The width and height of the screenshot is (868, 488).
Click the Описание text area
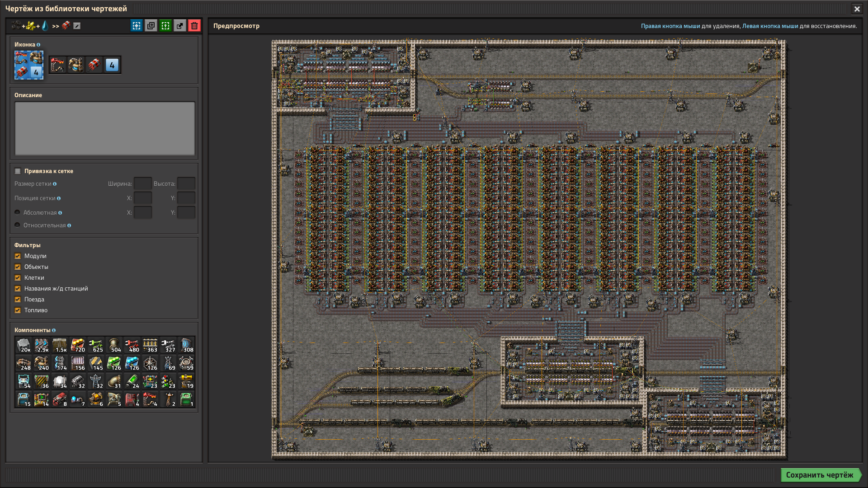coord(105,128)
